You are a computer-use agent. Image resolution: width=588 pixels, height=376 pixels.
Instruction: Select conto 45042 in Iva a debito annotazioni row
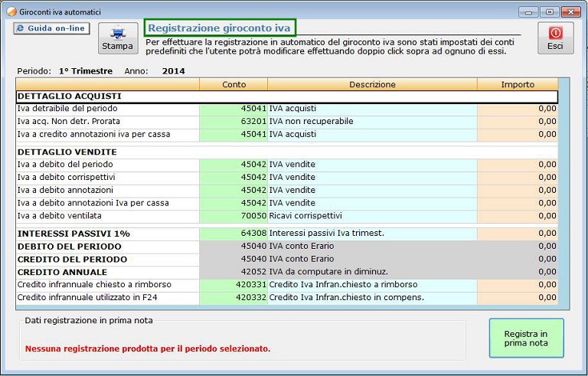[x=234, y=190]
